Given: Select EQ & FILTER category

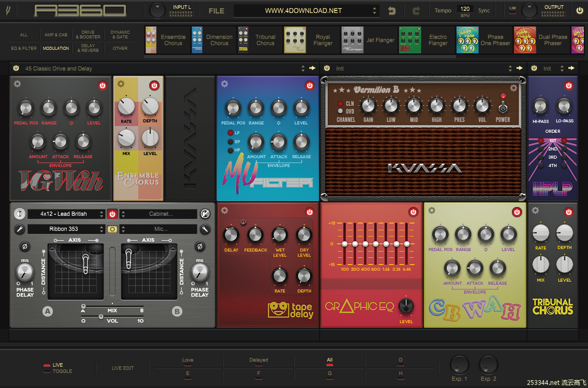Looking at the screenshot, I should (x=24, y=48).
